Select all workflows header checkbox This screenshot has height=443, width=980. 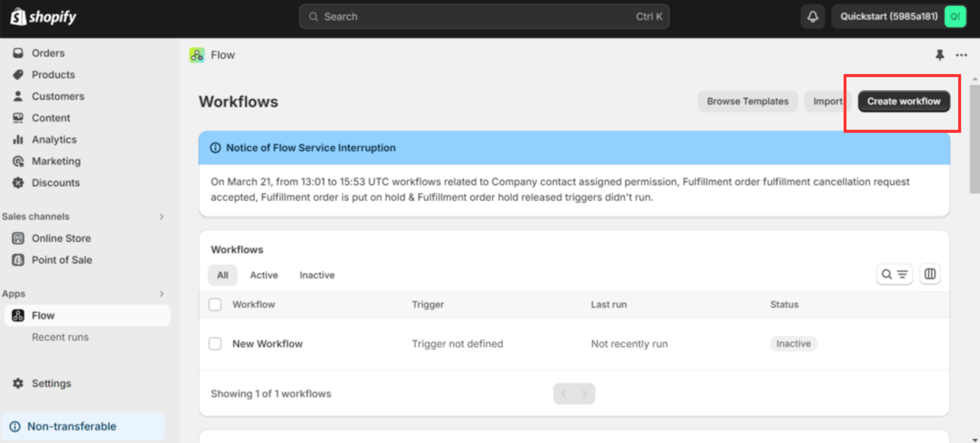coord(215,305)
